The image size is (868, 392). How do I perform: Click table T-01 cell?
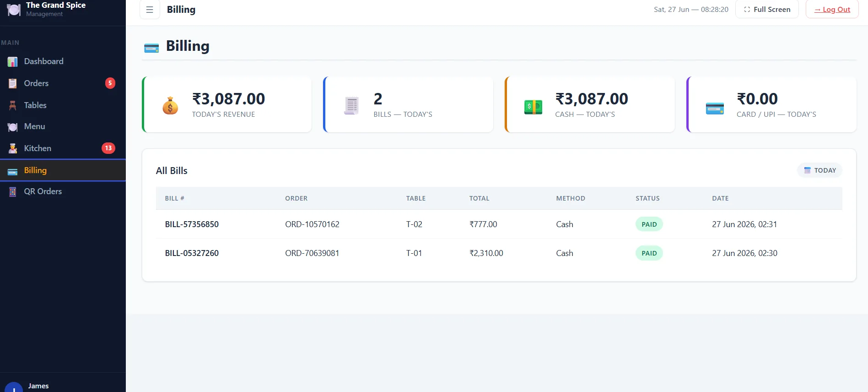point(414,253)
